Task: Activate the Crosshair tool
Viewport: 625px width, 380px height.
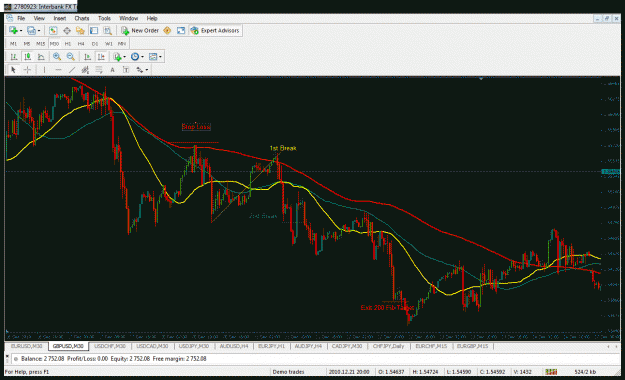Action: pos(27,70)
